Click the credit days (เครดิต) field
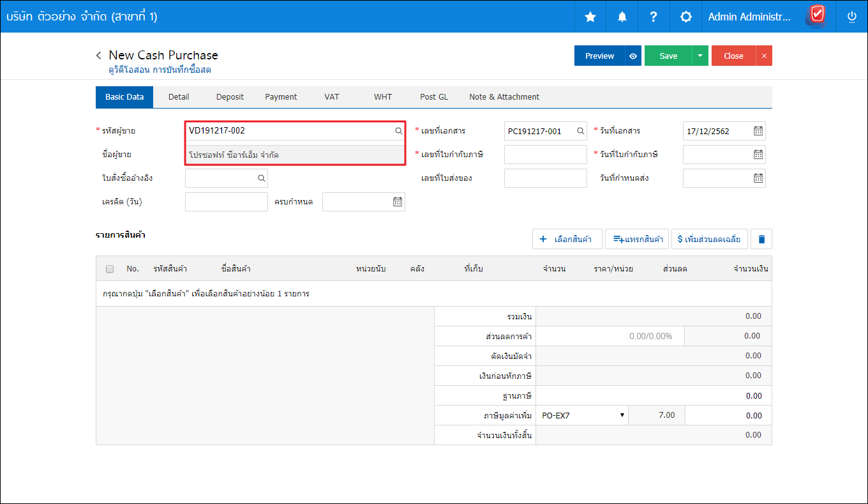The height and width of the screenshot is (504, 868). (227, 202)
